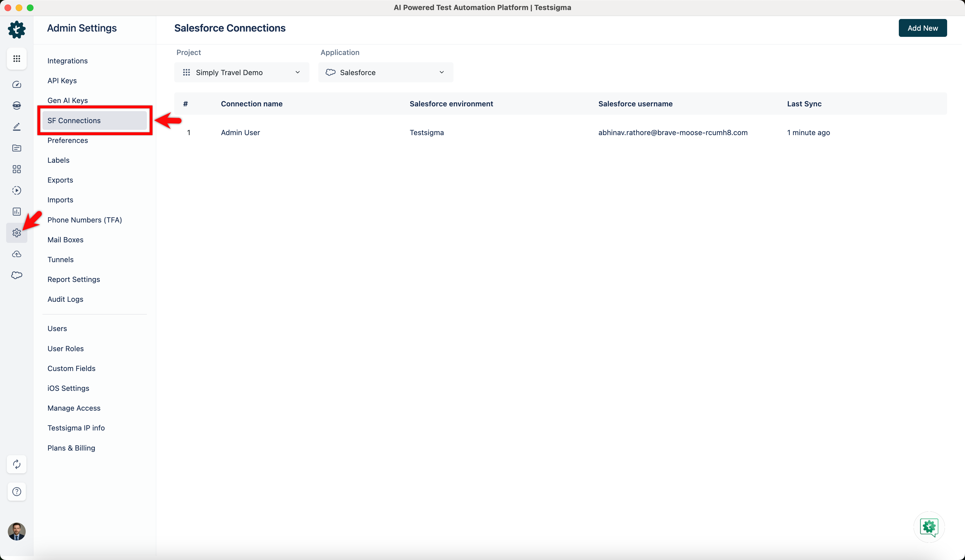Open Plans & Billing settings

pos(71,448)
